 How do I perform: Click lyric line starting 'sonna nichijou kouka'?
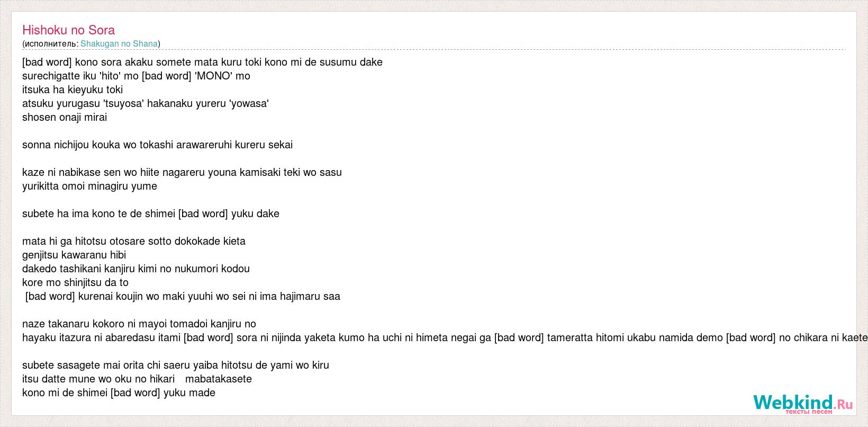(x=157, y=145)
